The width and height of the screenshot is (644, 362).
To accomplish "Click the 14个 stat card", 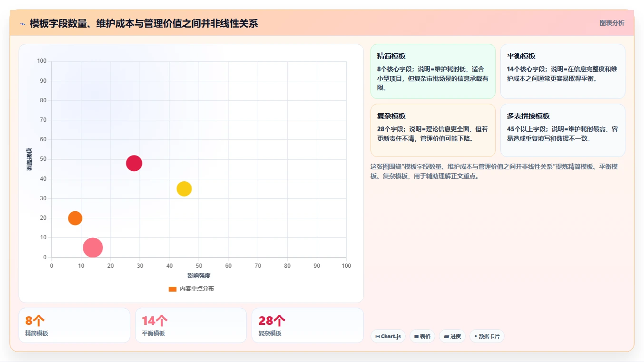I will coord(191,325).
